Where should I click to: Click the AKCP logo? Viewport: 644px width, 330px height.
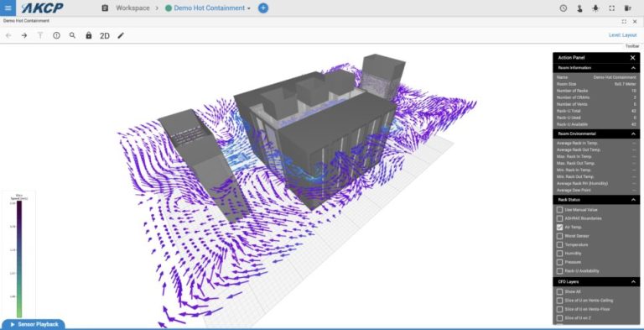click(42, 8)
